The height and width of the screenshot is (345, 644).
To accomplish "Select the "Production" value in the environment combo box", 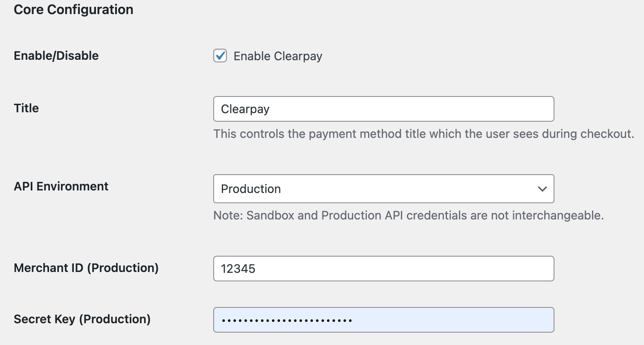I will [x=251, y=189].
